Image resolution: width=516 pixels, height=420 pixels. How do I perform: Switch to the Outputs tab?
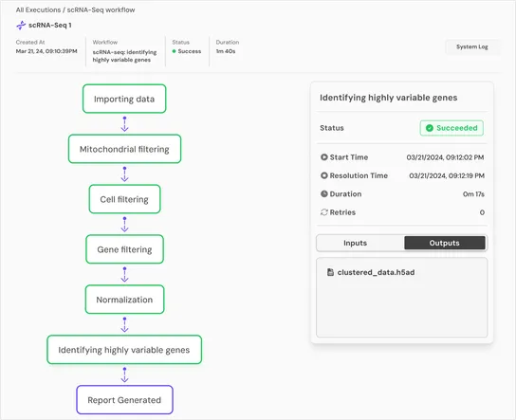[444, 243]
